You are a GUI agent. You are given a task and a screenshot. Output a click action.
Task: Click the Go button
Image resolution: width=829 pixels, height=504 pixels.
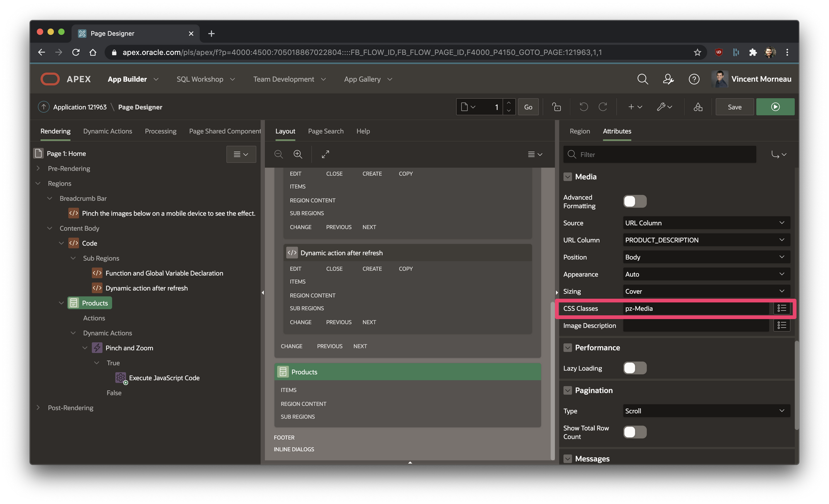tap(528, 107)
